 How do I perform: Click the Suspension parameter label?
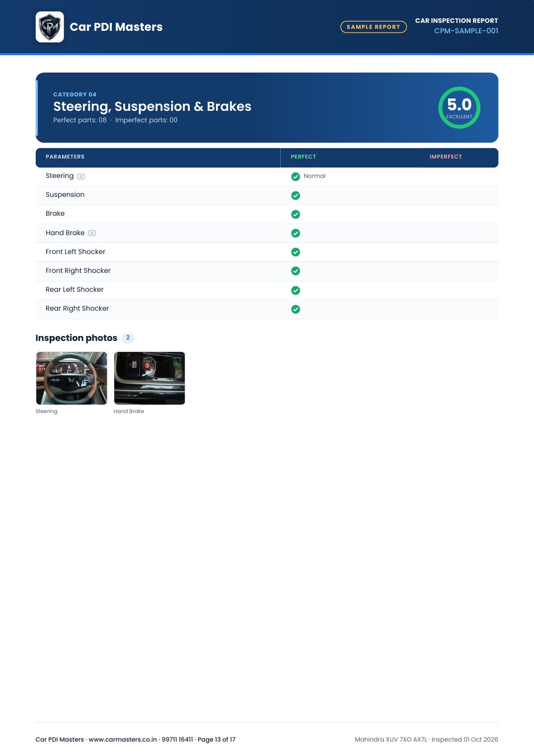[x=65, y=195]
